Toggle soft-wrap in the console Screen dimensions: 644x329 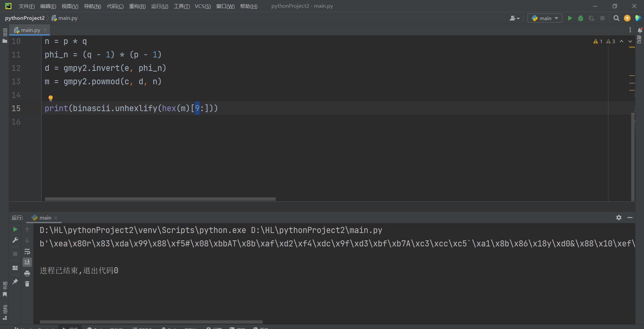(x=27, y=251)
